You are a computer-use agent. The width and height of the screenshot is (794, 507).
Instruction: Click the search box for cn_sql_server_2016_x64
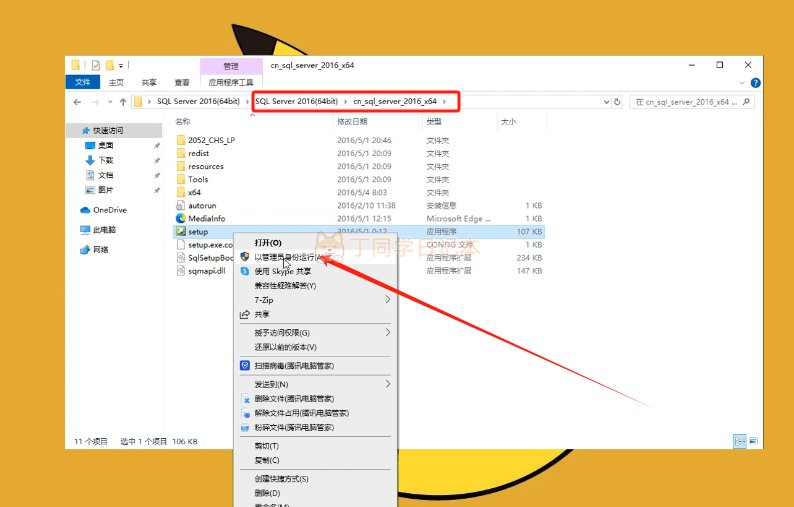click(x=692, y=102)
